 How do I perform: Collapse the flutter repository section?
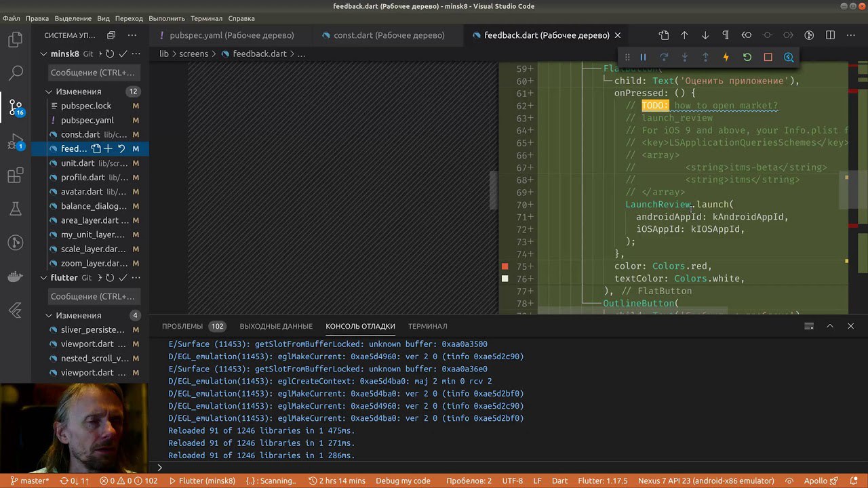coord(44,278)
